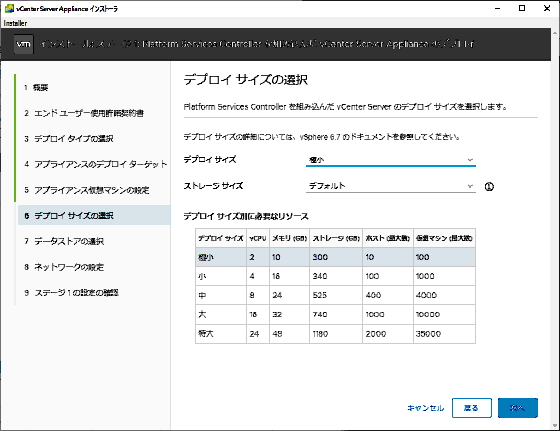Click the キャンセル link
This screenshot has height=431, width=560.
(425, 408)
